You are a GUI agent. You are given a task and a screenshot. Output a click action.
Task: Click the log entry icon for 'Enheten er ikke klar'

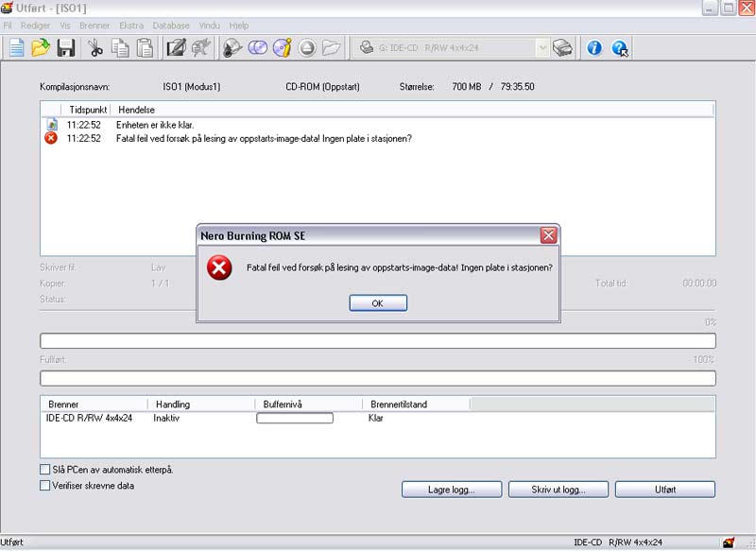click(52, 125)
